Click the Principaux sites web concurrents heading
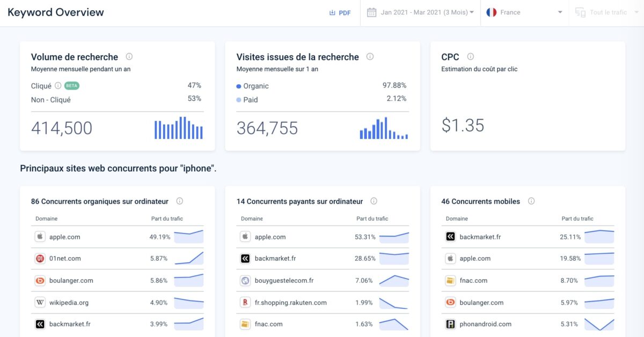This screenshot has width=644, height=337. (x=118, y=169)
